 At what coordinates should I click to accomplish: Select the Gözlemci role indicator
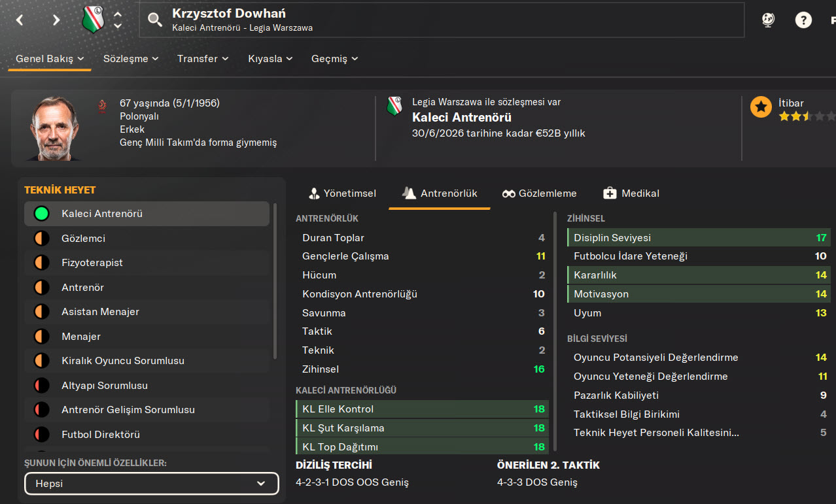42,239
